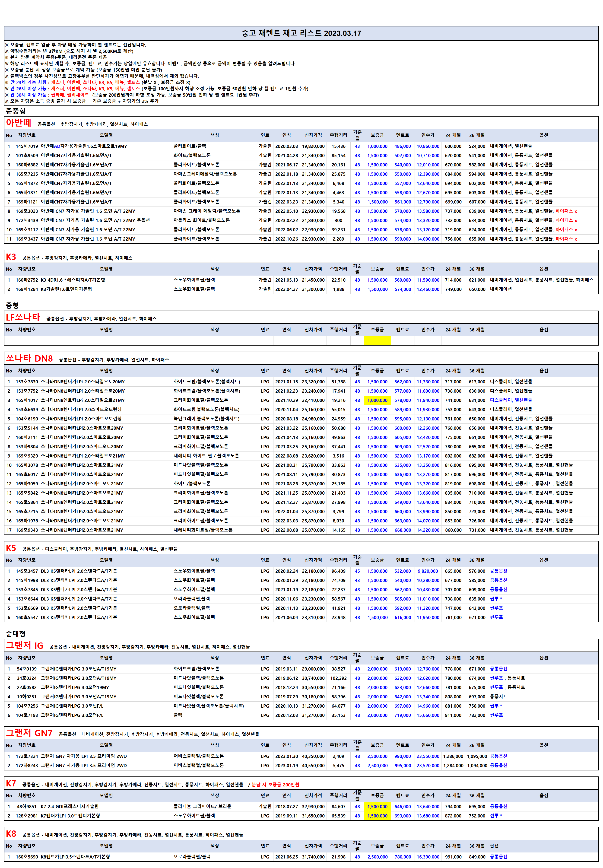The width and height of the screenshot is (603, 868).
Task: Click plate number 172하8243
Action: 27,765
